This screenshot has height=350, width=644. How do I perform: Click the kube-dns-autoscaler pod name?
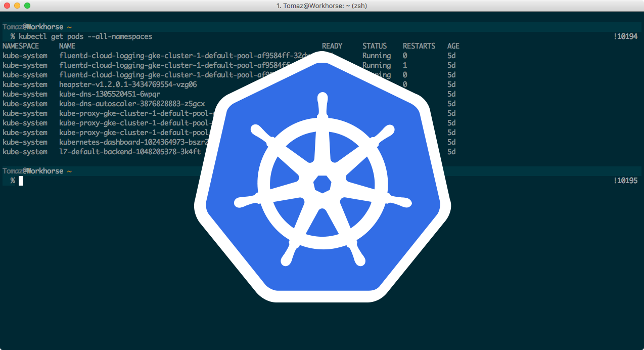131,103
